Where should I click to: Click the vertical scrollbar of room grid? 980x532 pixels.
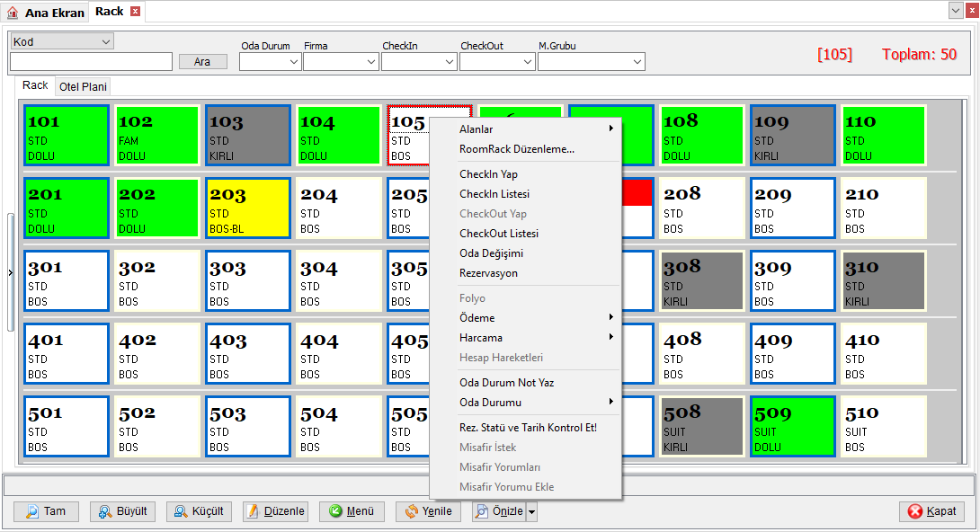pyautogui.click(x=965, y=281)
